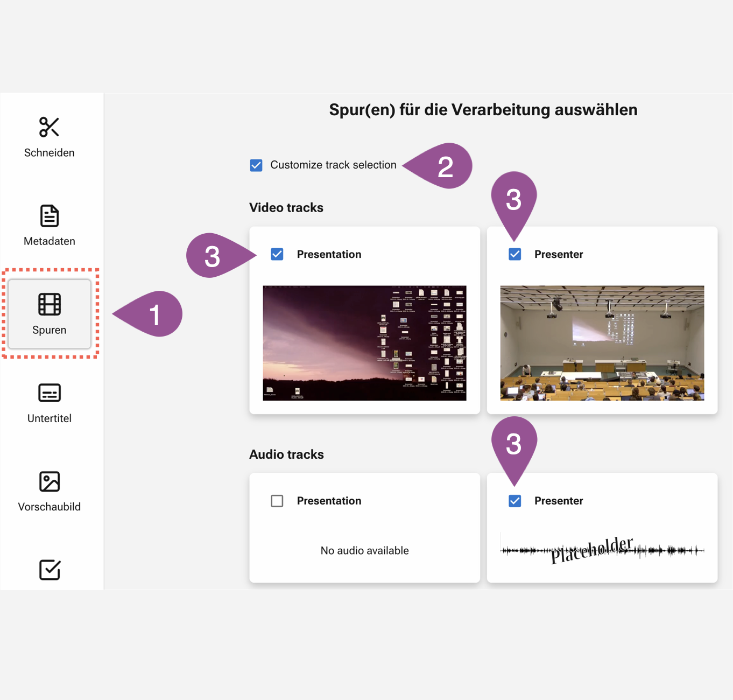Enable the Presentation audio track checkbox

point(277,501)
